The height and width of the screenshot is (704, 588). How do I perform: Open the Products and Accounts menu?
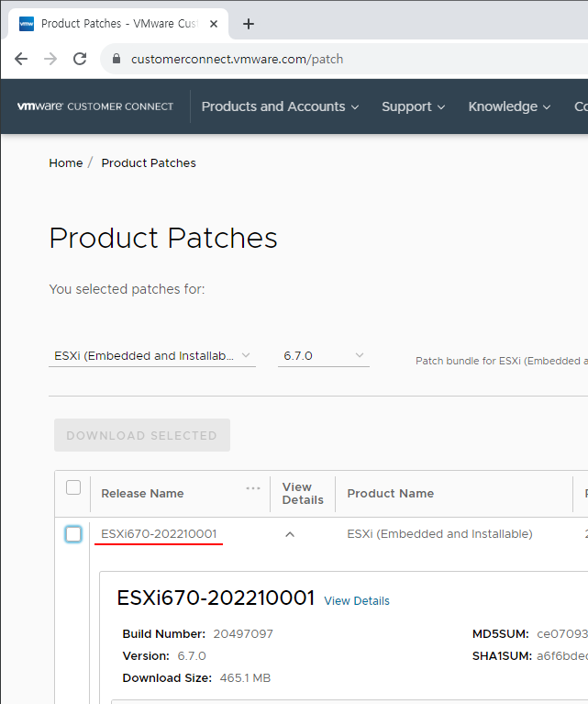point(280,106)
